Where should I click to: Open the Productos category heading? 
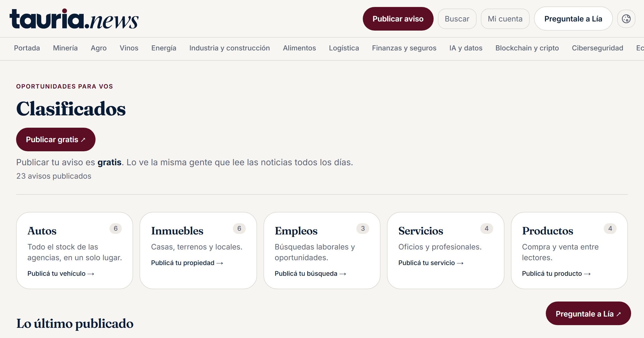pyautogui.click(x=548, y=231)
